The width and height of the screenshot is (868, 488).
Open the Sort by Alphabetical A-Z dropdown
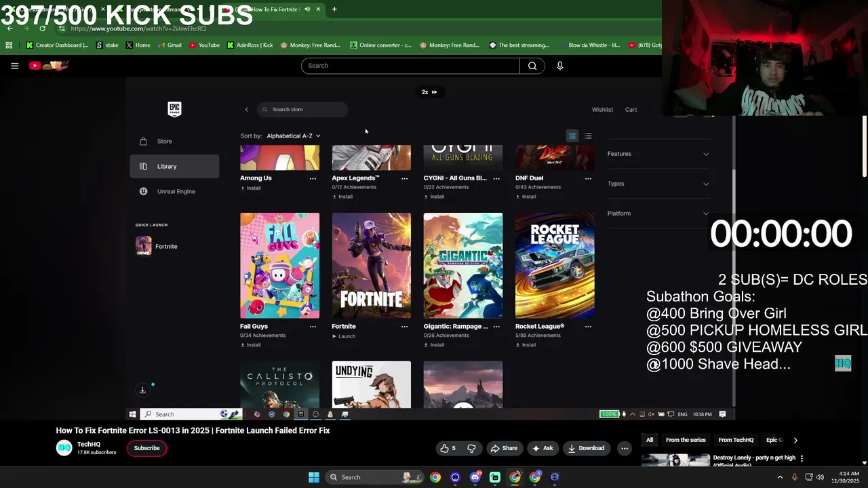(293, 136)
